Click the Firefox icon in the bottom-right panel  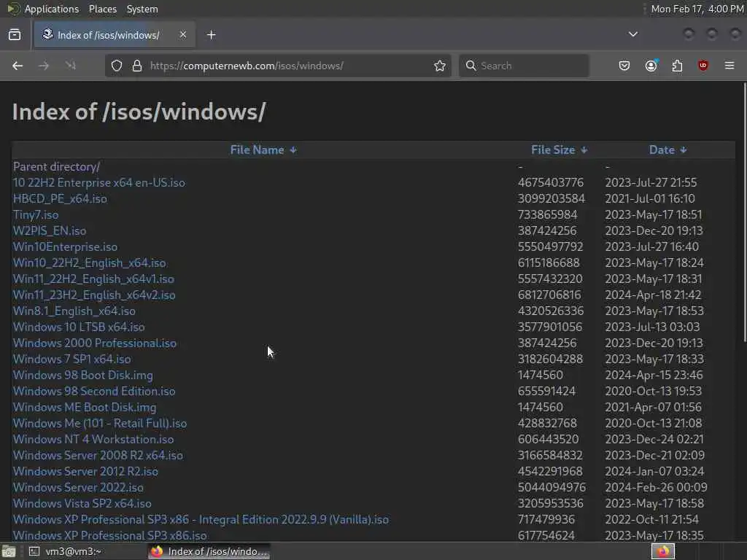coord(663,551)
